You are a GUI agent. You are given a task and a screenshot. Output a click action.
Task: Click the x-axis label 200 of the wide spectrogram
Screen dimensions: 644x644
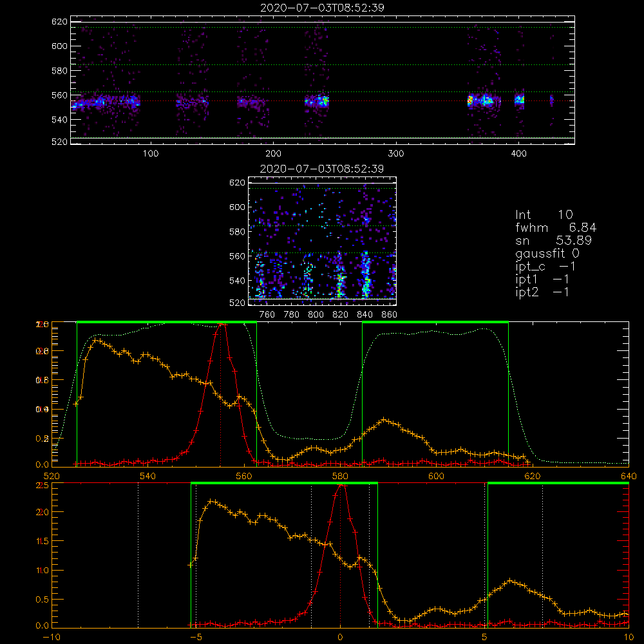pyautogui.click(x=273, y=154)
